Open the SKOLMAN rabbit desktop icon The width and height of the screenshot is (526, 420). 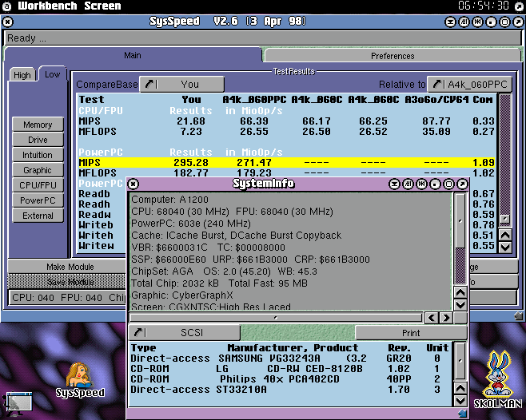pyautogui.click(x=498, y=379)
